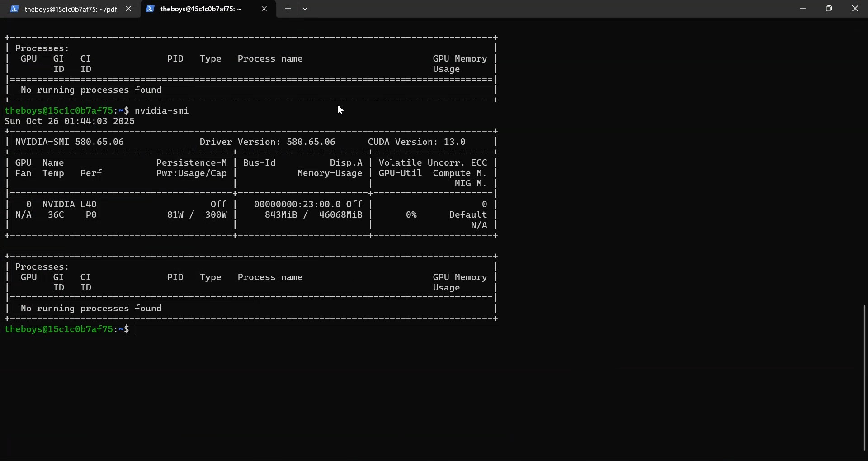868x461 pixels.
Task: Click the bus ID '00000000:23:00.0'
Action: [297, 204]
